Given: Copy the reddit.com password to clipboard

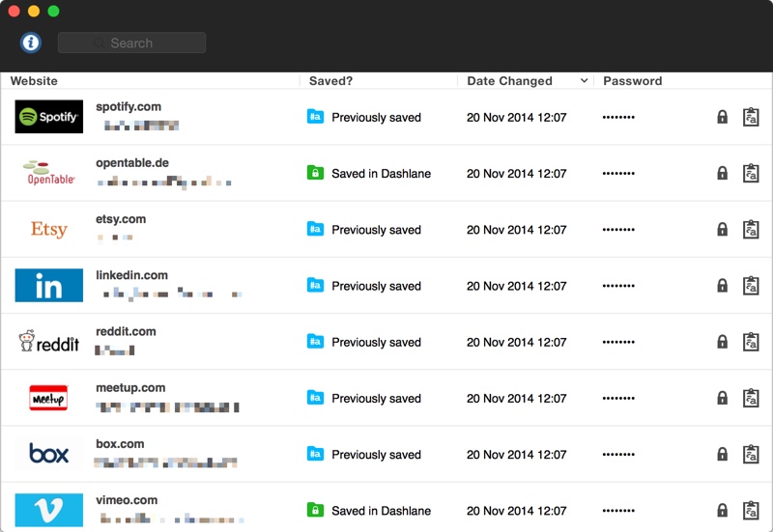Looking at the screenshot, I should tap(751, 342).
